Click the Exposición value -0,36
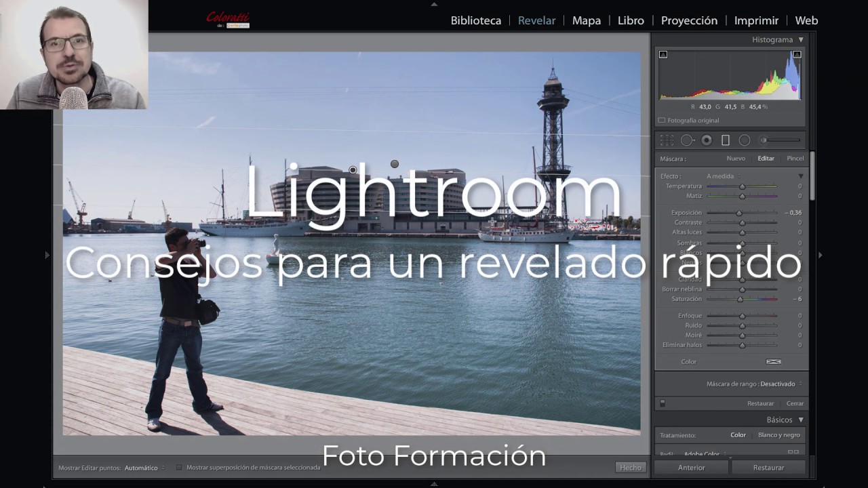The image size is (868, 488). pos(793,213)
